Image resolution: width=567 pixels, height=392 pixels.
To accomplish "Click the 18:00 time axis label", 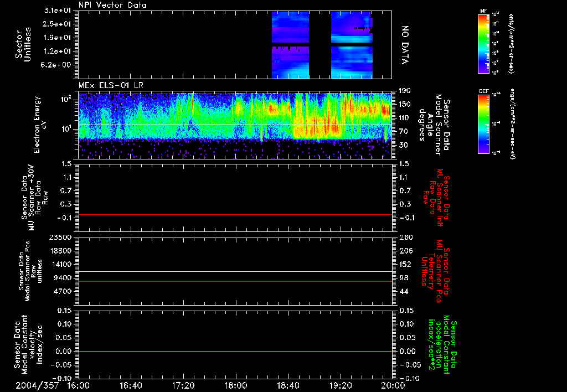I will [x=236, y=385].
